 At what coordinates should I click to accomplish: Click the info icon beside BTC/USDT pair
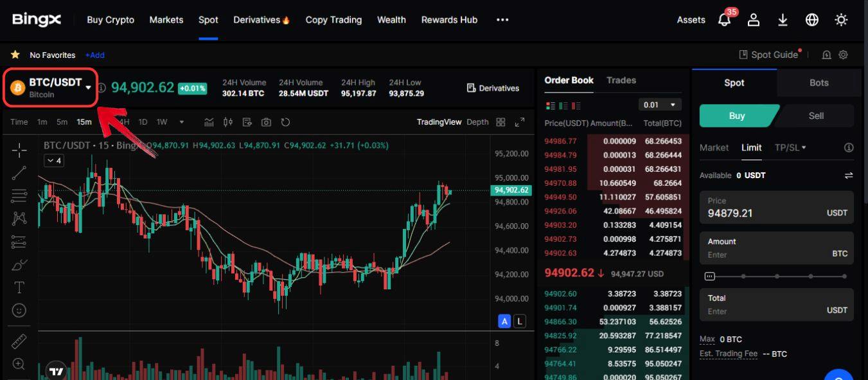pos(102,87)
